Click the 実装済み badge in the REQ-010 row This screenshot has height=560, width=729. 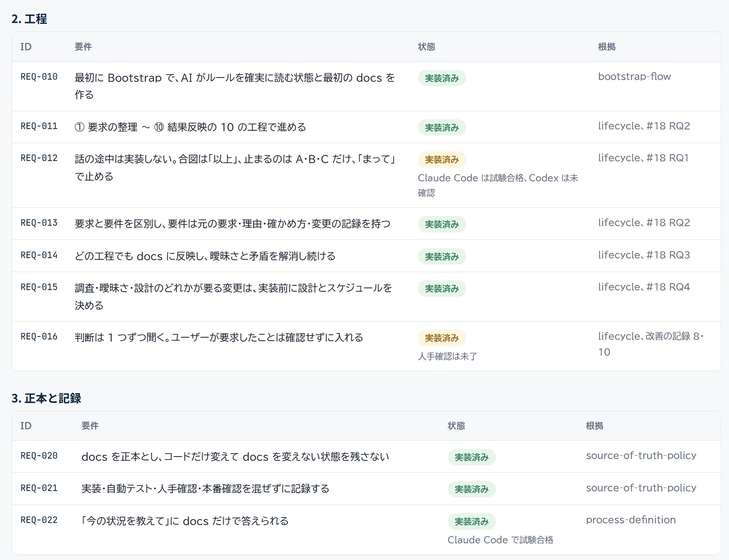tap(442, 78)
